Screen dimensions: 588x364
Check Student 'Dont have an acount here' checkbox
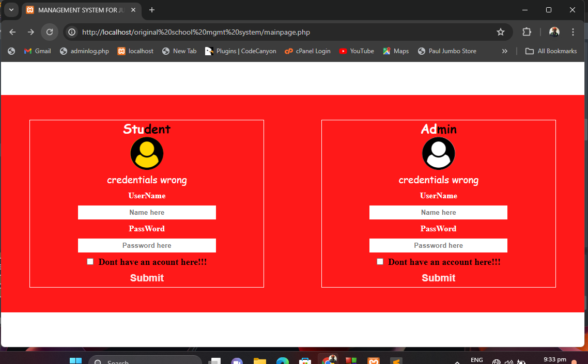[90, 262]
